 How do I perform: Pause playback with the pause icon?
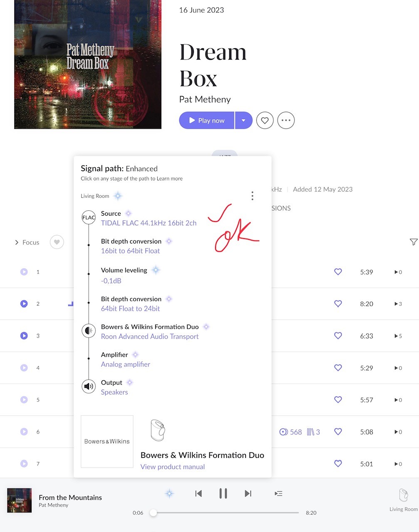223,493
